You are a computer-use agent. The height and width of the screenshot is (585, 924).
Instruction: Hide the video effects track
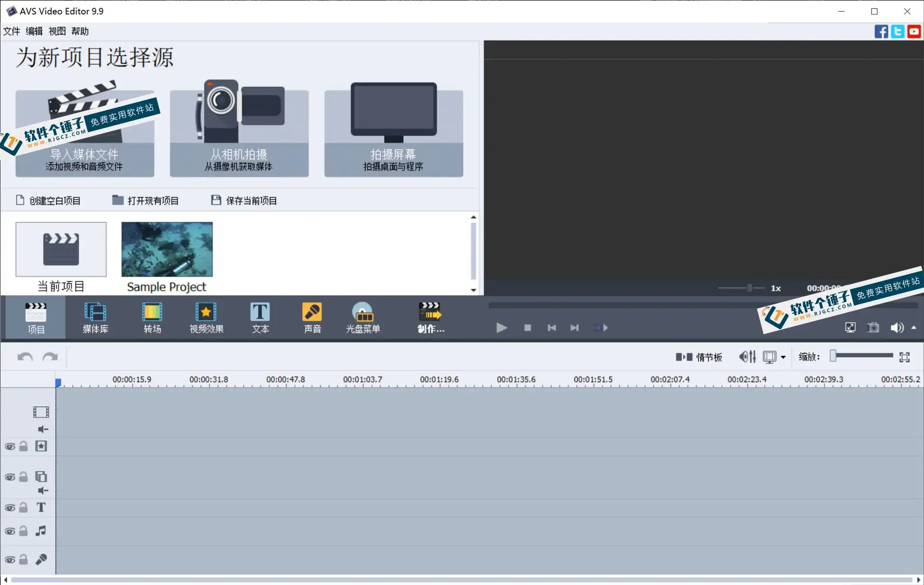[10, 446]
